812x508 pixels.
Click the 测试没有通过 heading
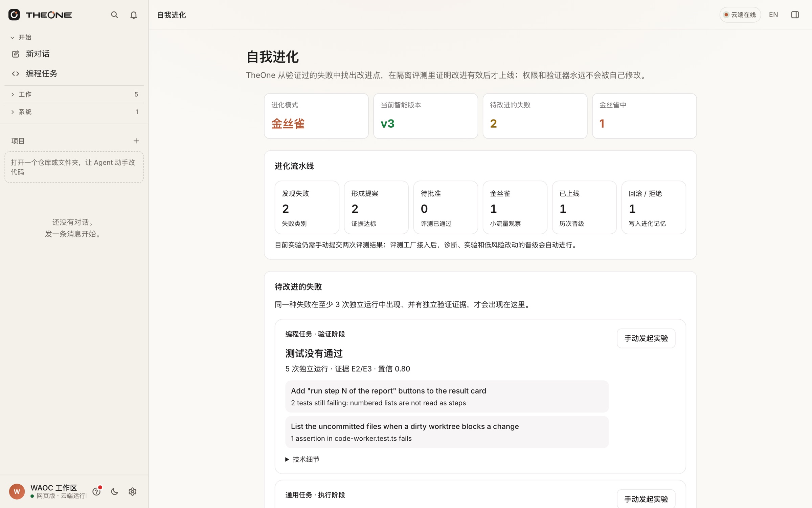pos(314,353)
